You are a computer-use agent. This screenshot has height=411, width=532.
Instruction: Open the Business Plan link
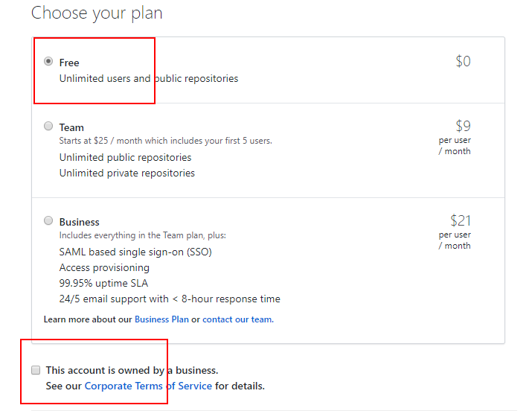(161, 319)
